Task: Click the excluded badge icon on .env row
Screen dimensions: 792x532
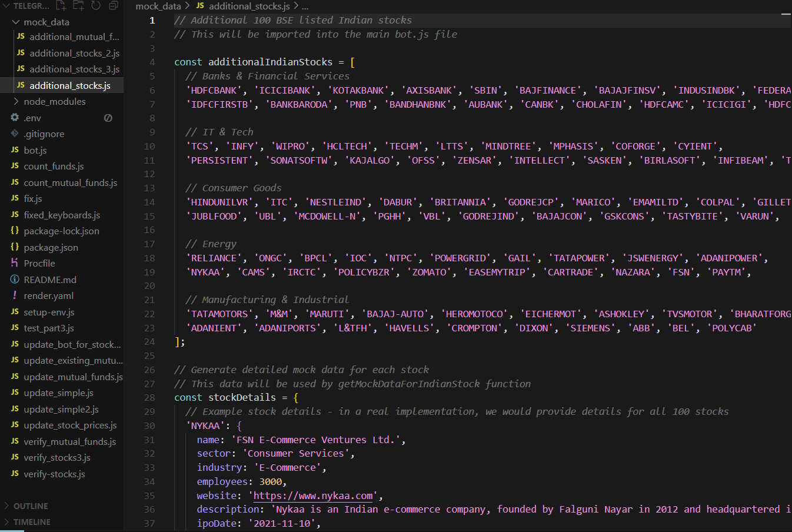Action: pos(108,118)
